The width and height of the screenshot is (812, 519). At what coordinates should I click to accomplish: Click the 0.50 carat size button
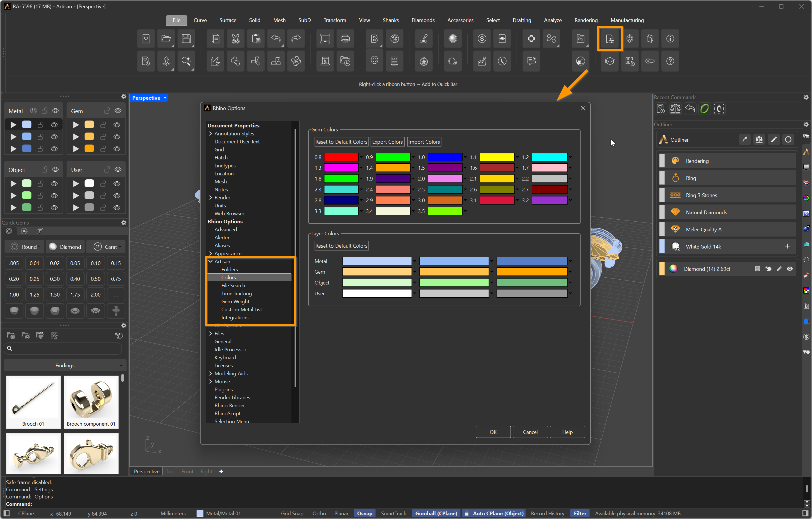[x=95, y=279]
